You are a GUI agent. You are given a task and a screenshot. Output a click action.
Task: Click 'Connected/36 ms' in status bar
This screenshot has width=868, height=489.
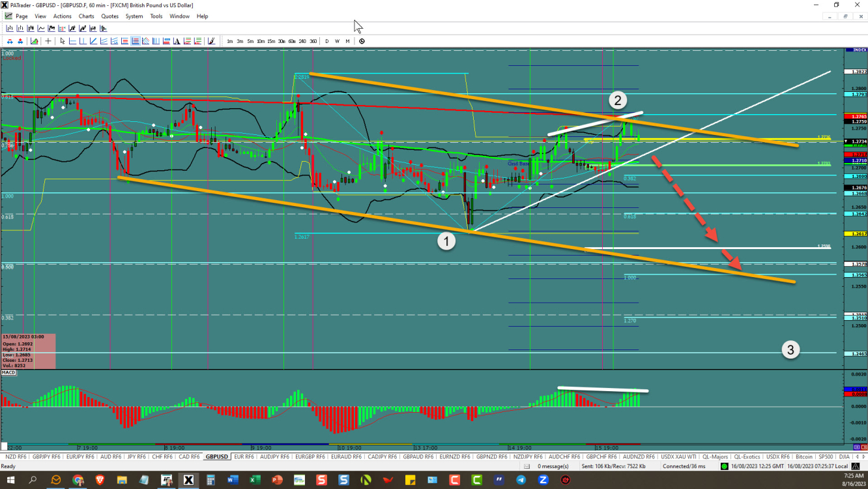(x=684, y=466)
